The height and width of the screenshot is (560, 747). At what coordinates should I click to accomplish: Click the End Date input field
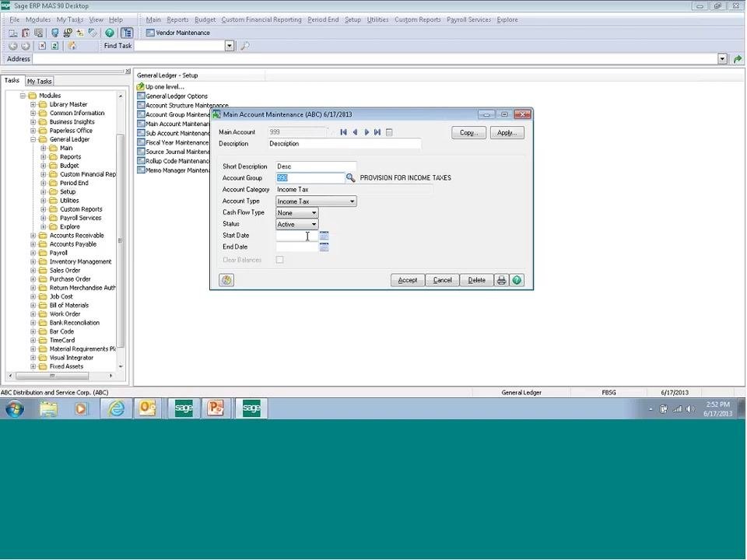coord(297,247)
